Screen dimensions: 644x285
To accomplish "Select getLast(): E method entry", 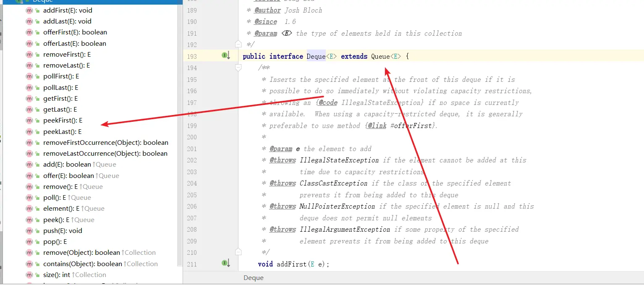I will coord(60,109).
